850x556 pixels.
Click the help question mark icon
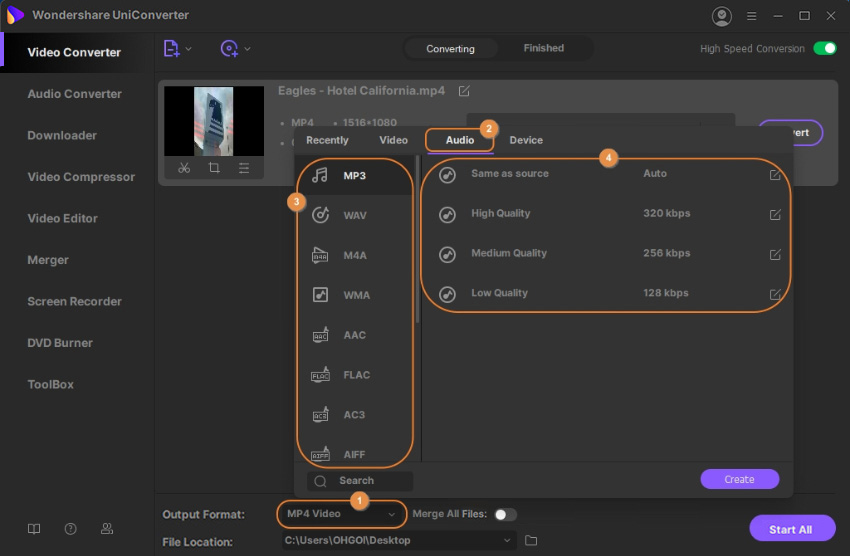[x=70, y=529]
